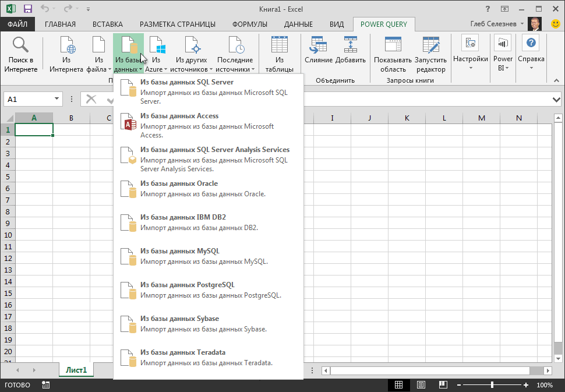Click the Из таблицы icon
Image resolution: width=565 pixels, height=392 pixels.
point(280,45)
